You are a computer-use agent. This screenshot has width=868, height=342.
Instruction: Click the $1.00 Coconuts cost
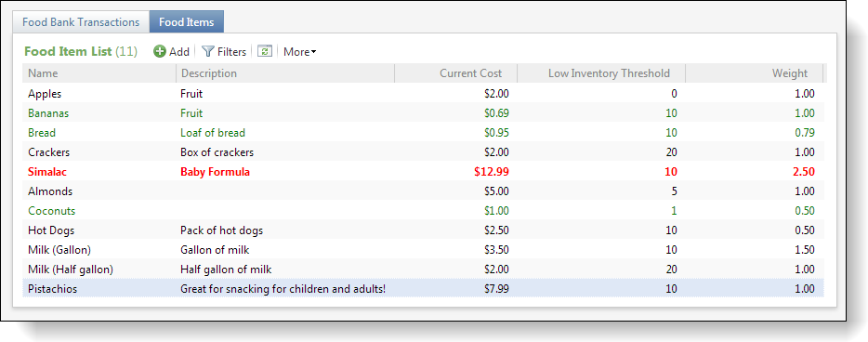click(496, 211)
